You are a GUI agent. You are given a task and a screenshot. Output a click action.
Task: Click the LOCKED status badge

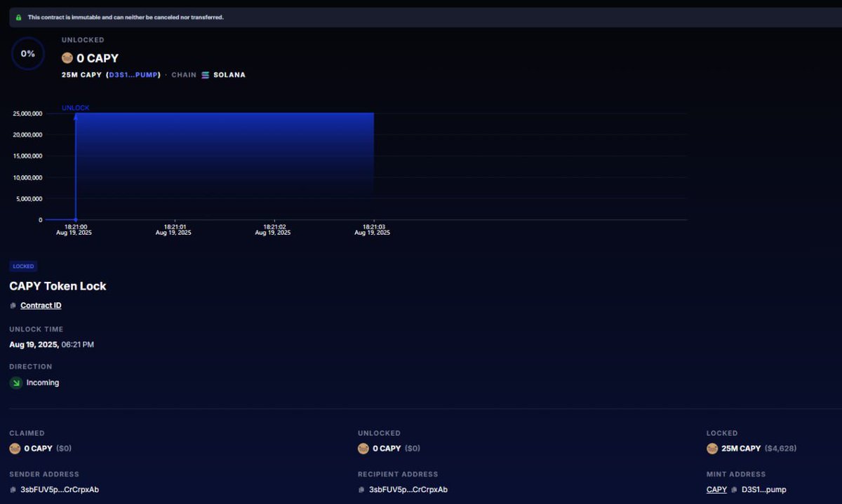[x=23, y=266]
